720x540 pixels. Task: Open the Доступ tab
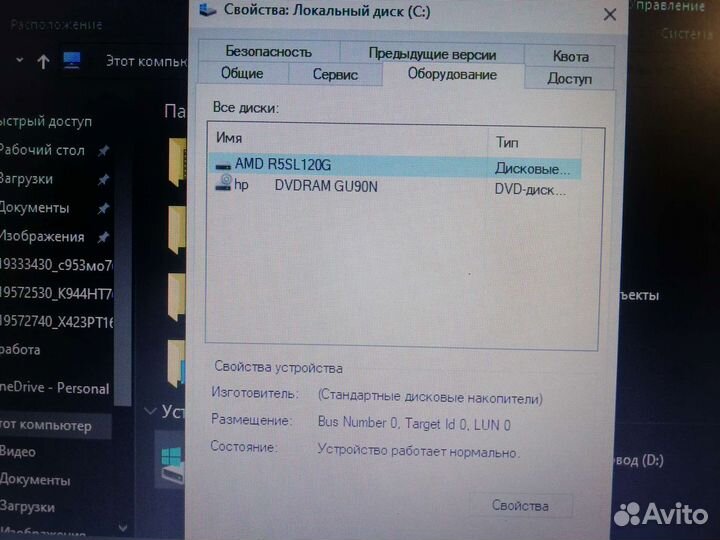(x=569, y=79)
